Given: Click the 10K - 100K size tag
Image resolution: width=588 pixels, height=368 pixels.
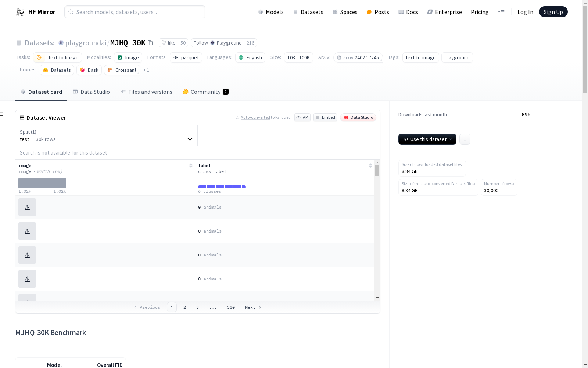Looking at the screenshot, I should [x=298, y=57].
